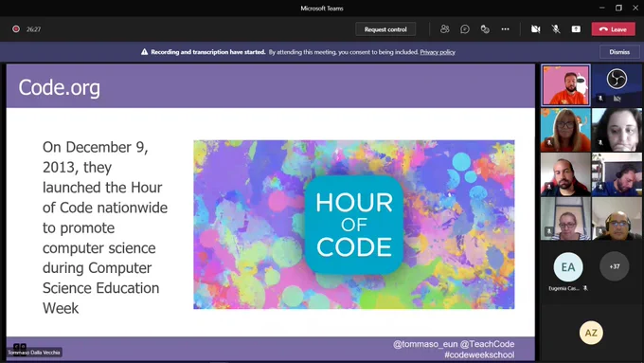
Task: Select the woman with glasses orange top tile
Action: tap(565, 130)
